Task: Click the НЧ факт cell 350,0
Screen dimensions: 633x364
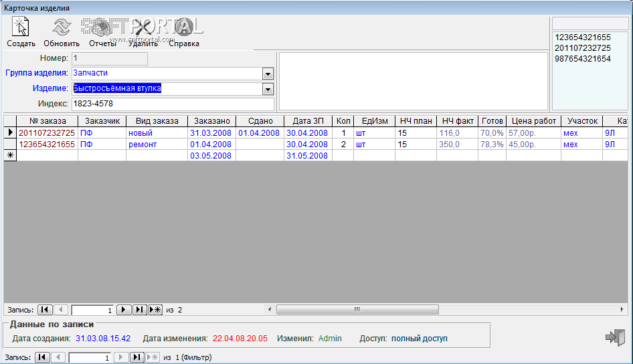Action: pyautogui.click(x=458, y=144)
